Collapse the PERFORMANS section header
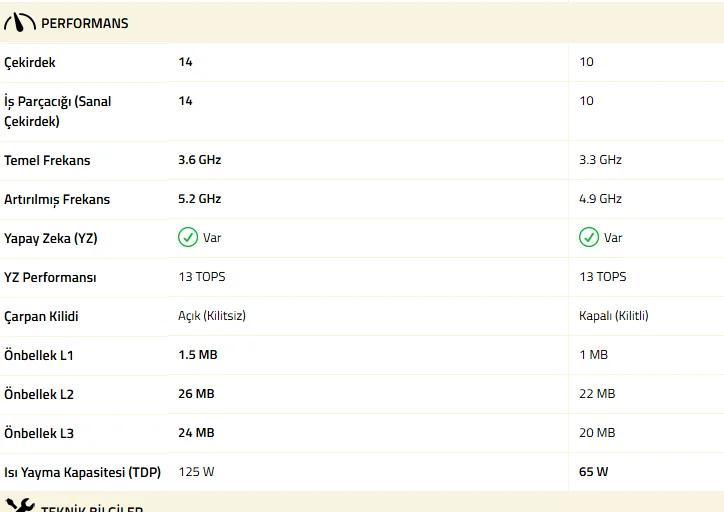Image resolution: width=724 pixels, height=512 pixels. [84, 23]
